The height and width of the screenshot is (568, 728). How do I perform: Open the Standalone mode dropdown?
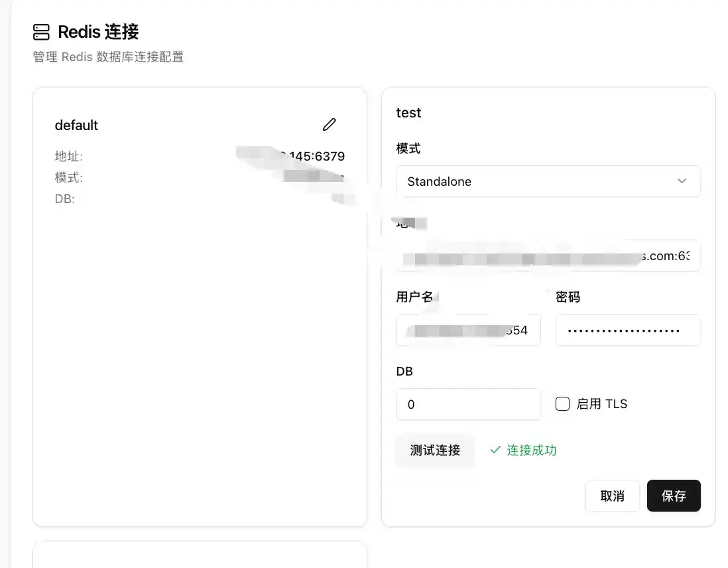click(548, 181)
